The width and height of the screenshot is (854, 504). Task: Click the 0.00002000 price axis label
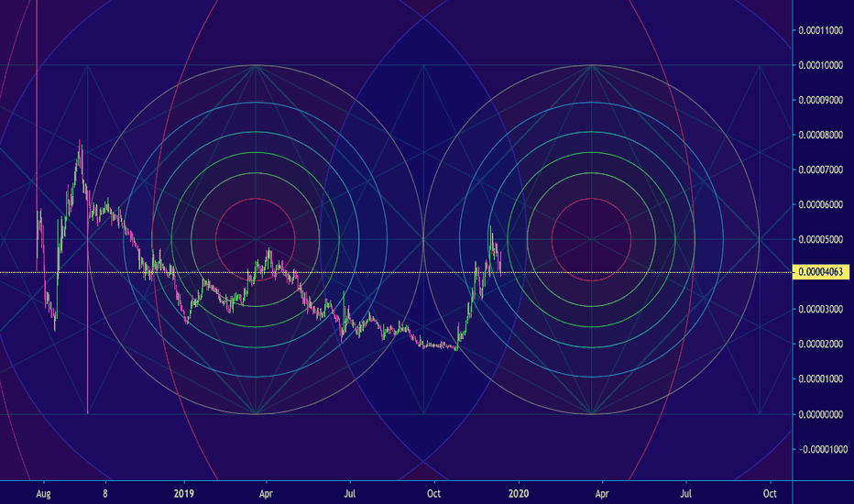(821, 345)
